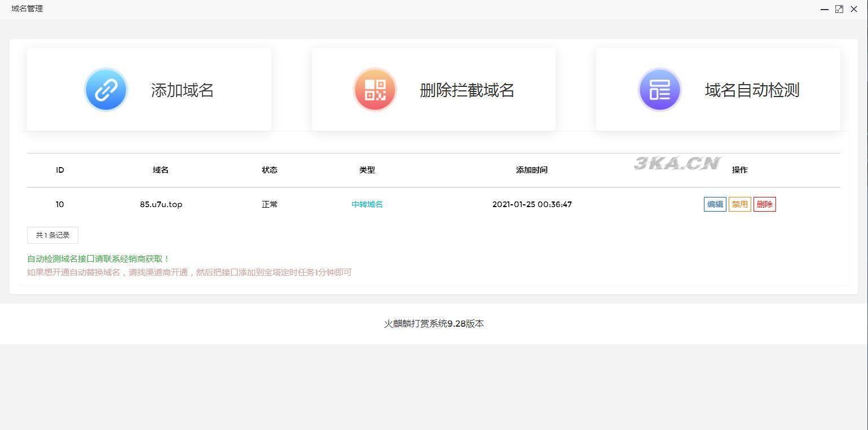
Task: Open the 添加域名 card label
Action: 182,90
